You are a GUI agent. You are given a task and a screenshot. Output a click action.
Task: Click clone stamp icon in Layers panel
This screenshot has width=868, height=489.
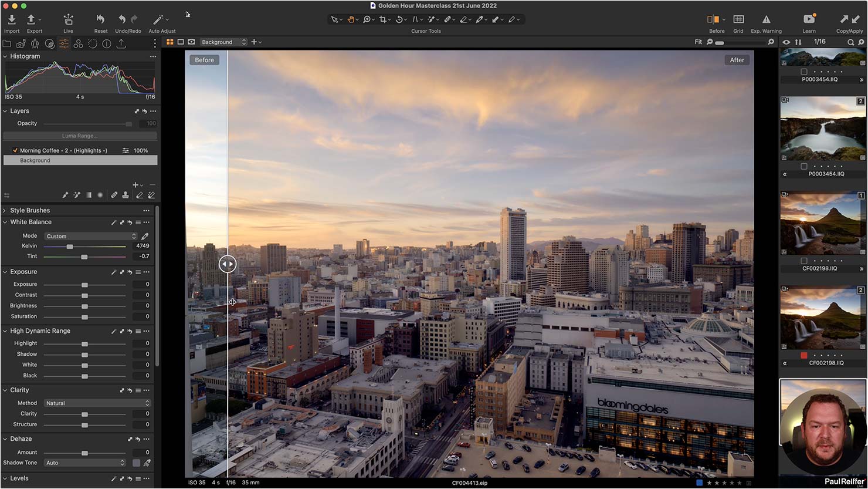pyautogui.click(x=126, y=195)
